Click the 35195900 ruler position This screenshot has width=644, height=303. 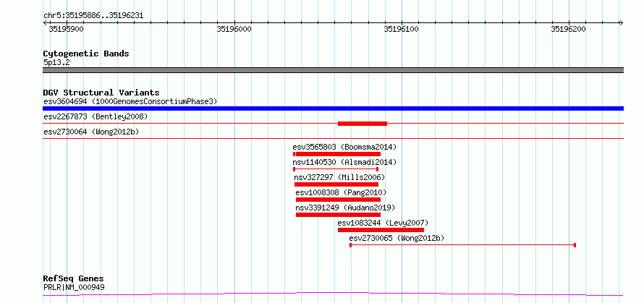click(67, 29)
